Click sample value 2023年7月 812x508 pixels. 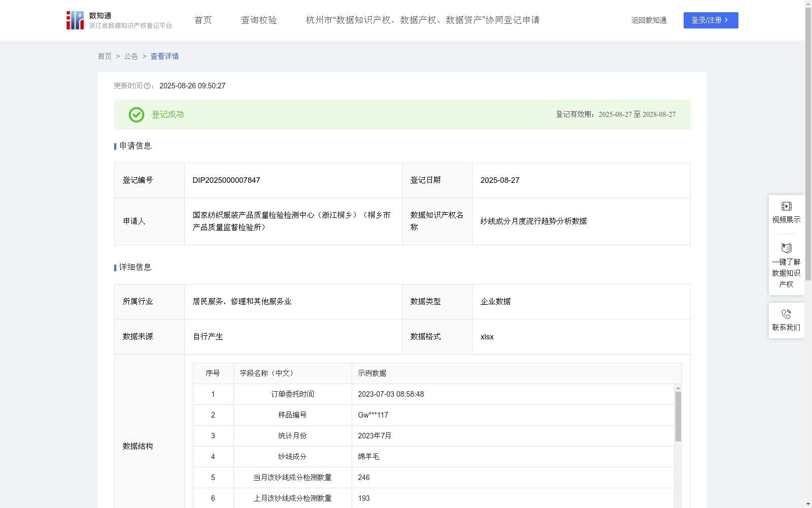(375, 436)
